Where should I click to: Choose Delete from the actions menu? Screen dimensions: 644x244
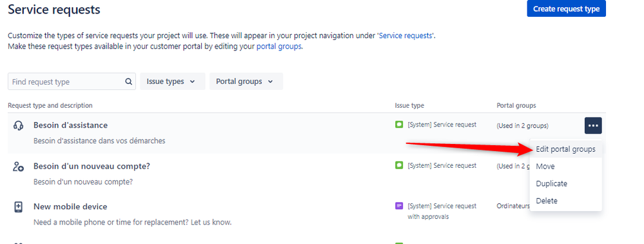[565, 201]
